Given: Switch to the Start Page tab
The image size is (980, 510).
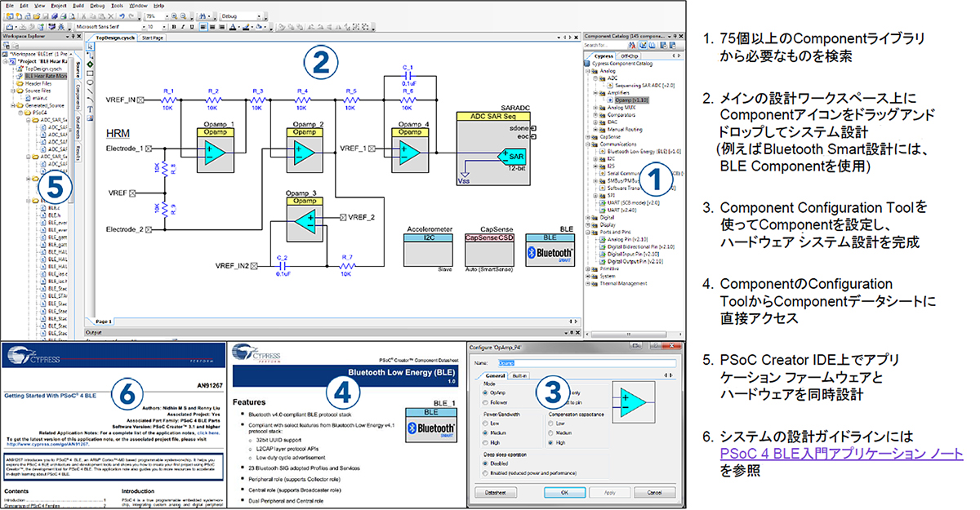Looking at the screenshot, I should coord(153,38).
